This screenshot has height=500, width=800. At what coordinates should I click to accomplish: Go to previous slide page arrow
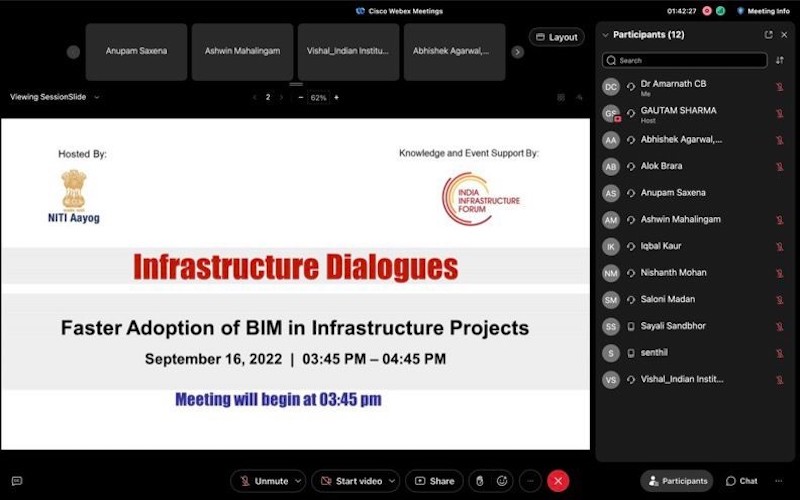[x=255, y=97]
